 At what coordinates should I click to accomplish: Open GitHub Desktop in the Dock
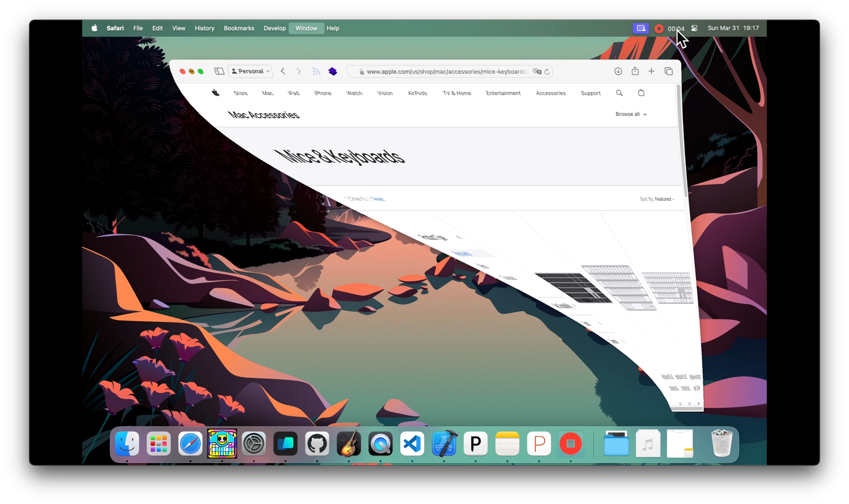(x=317, y=443)
